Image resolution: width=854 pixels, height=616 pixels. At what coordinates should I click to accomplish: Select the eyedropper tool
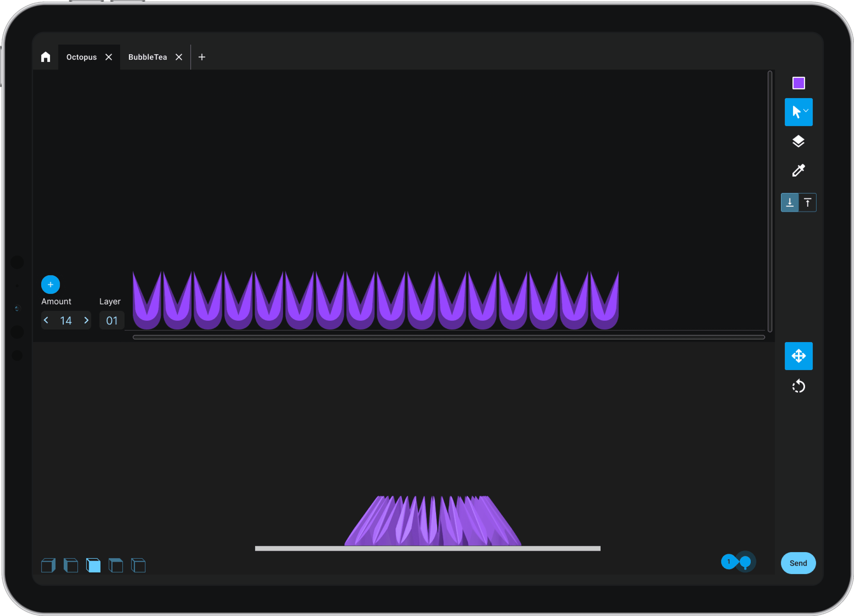[798, 171]
